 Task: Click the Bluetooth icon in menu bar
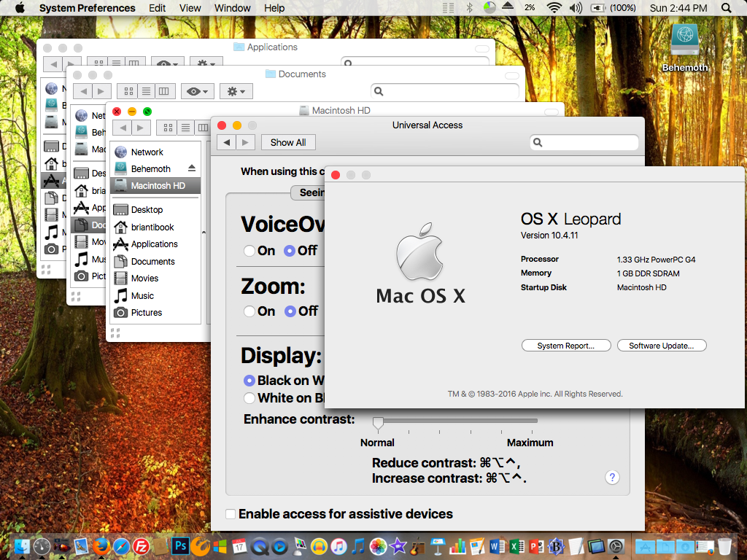coord(469,7)
